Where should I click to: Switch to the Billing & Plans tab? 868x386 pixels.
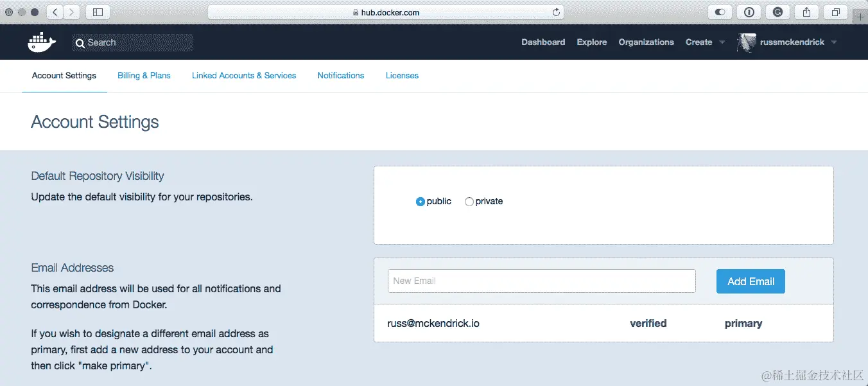point(144,76)
